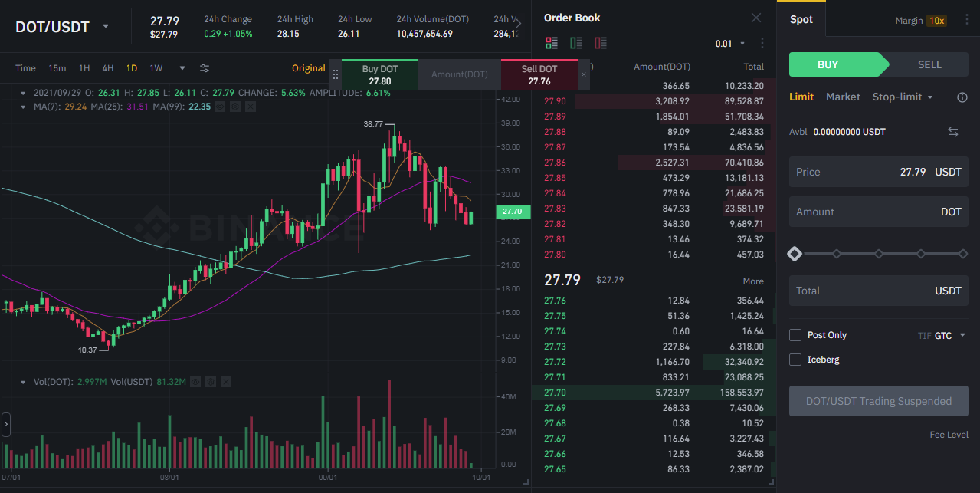
Task: Click the transfer funds arrows icon
Action: tap(953, 132)
